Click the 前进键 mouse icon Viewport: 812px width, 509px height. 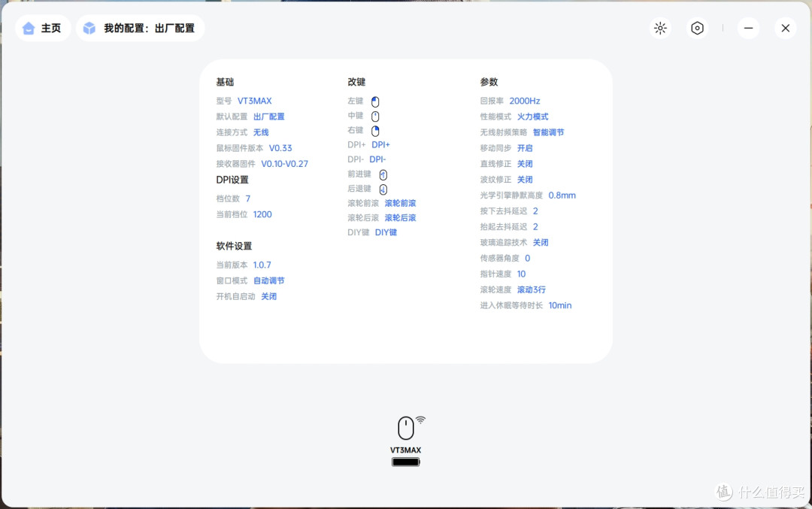pyautogui.click(x=383, y=174)
